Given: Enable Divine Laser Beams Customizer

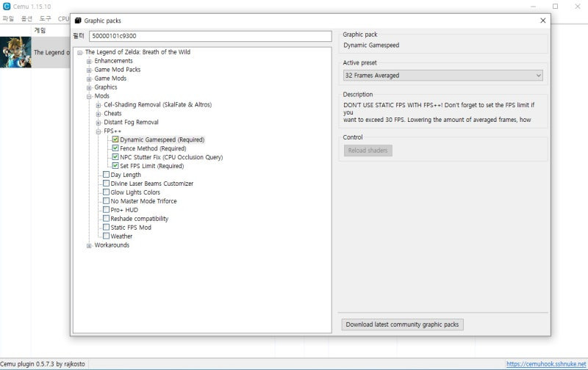Looking at the screenshot, I should click(x=106, y=183).
